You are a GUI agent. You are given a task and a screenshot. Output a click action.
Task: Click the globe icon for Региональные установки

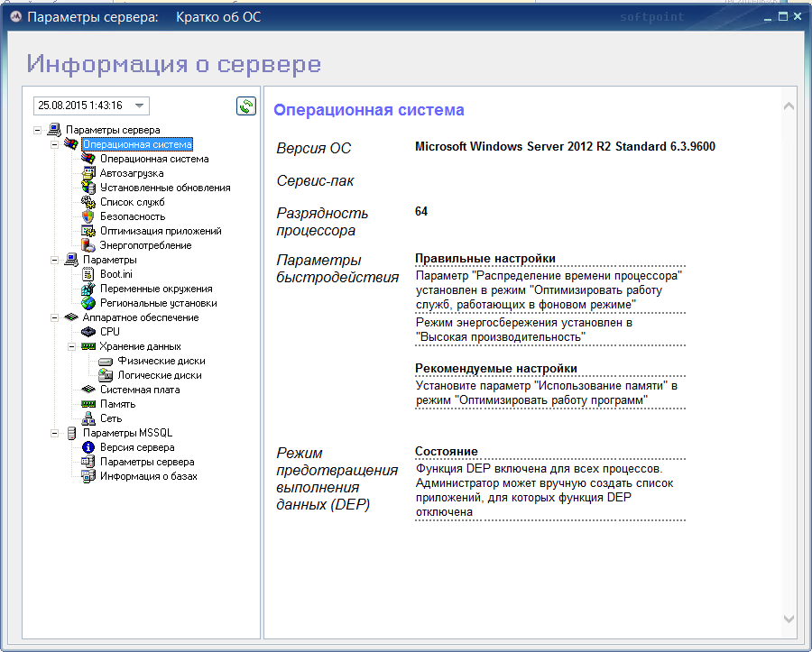(88, 303)
